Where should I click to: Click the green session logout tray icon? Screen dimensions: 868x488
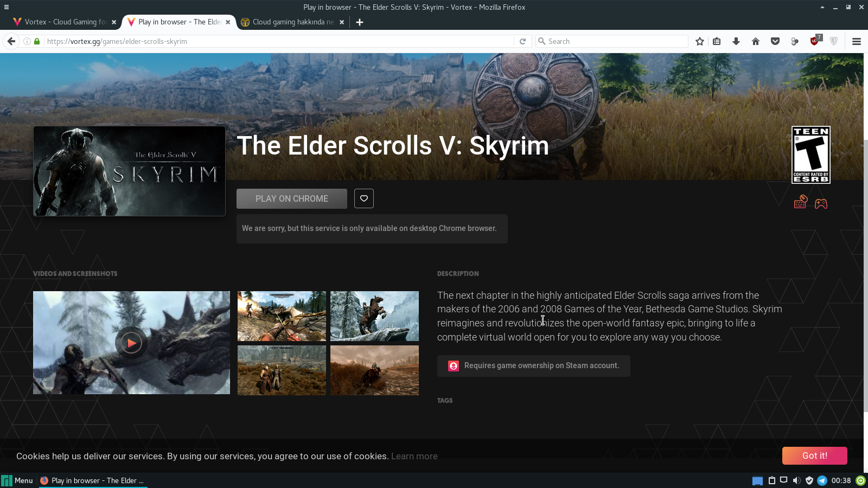[861, 480]
